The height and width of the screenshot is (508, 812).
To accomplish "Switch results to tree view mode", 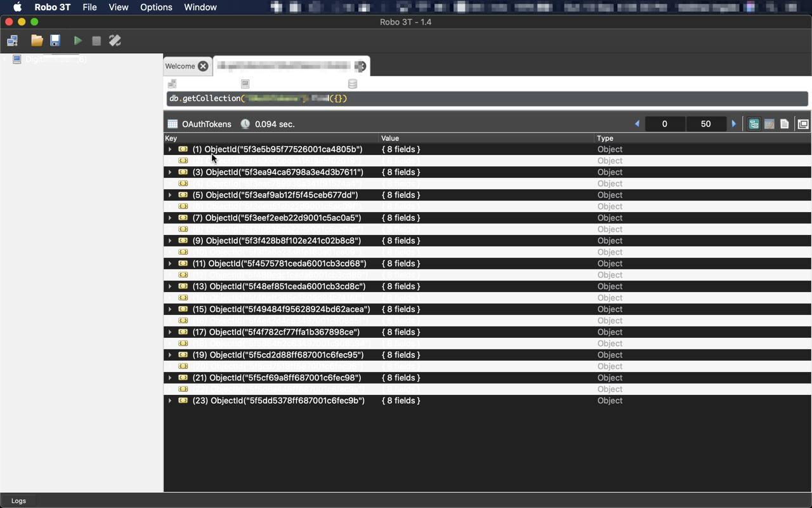I will [x=754, y=124].
